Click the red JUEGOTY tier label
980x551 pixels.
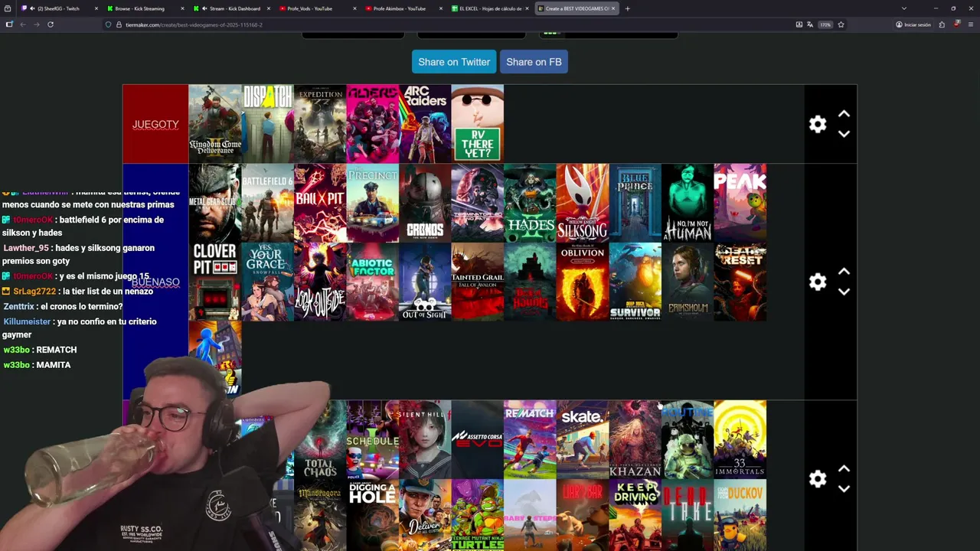155,124
